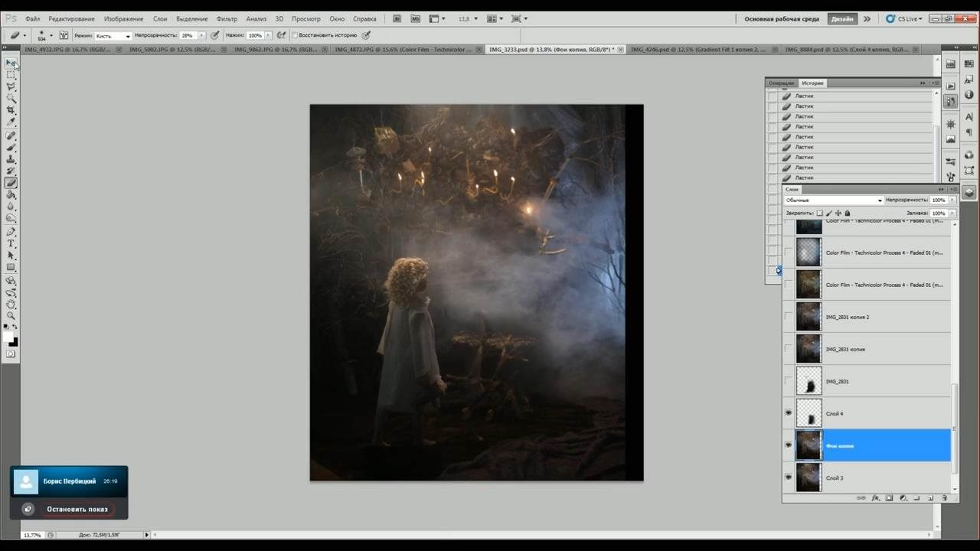Select the Eraser tool in the toolbox
The height and width of the screenshot is (551, 980).
pyautogui.click(x=11, y=183)
